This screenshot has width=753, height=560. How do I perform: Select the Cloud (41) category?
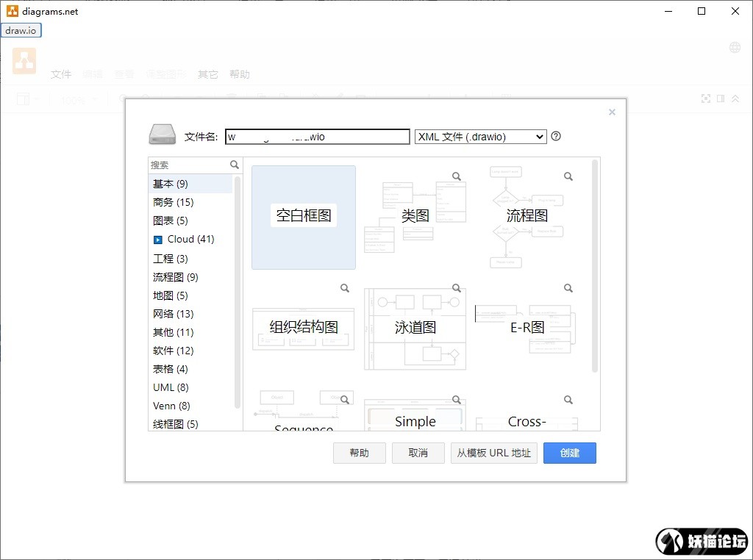[x=190, y=239]
